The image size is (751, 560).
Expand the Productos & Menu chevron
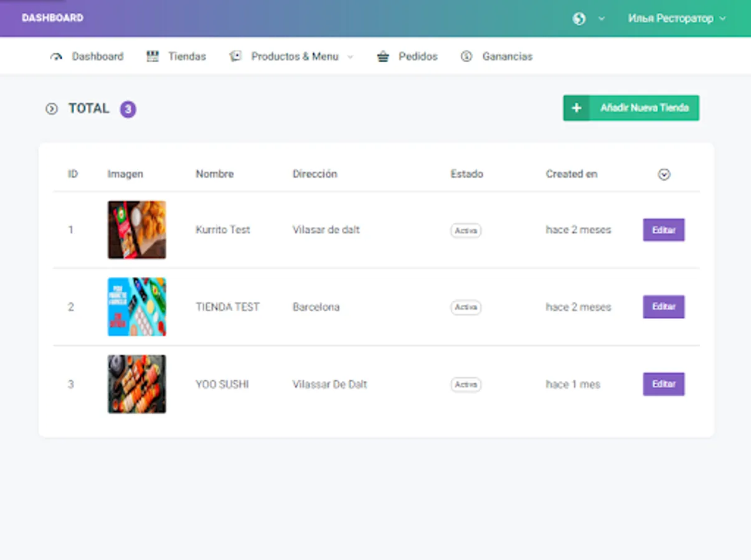tap(350, 57)
